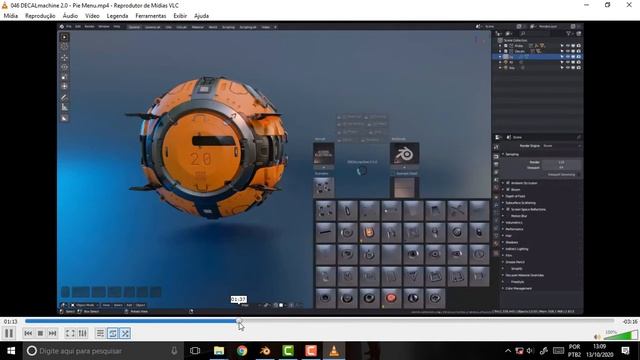
Task: Select Blender's 3D Cursor tool
Action: 64,47
